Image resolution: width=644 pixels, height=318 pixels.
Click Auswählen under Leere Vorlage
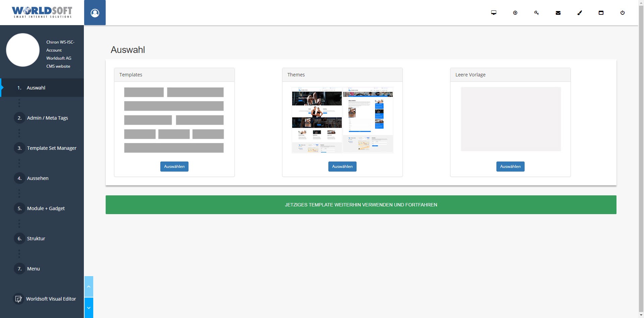point(510,166)
